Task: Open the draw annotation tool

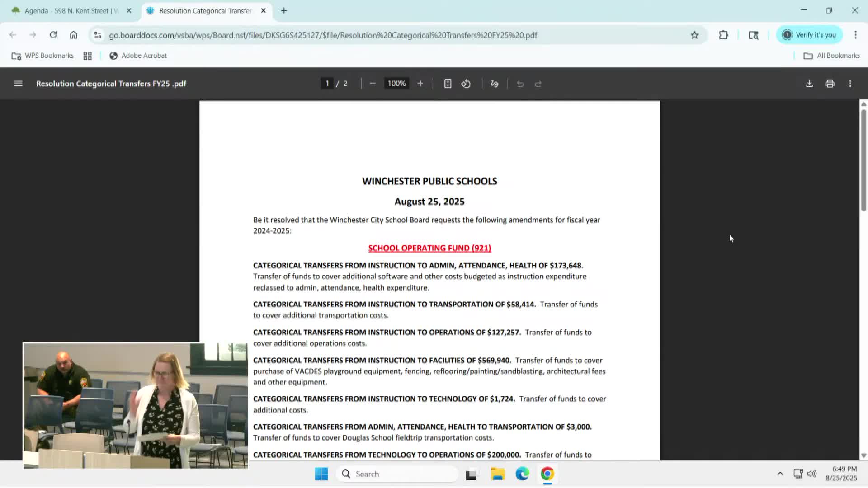Action: point(494,84)
